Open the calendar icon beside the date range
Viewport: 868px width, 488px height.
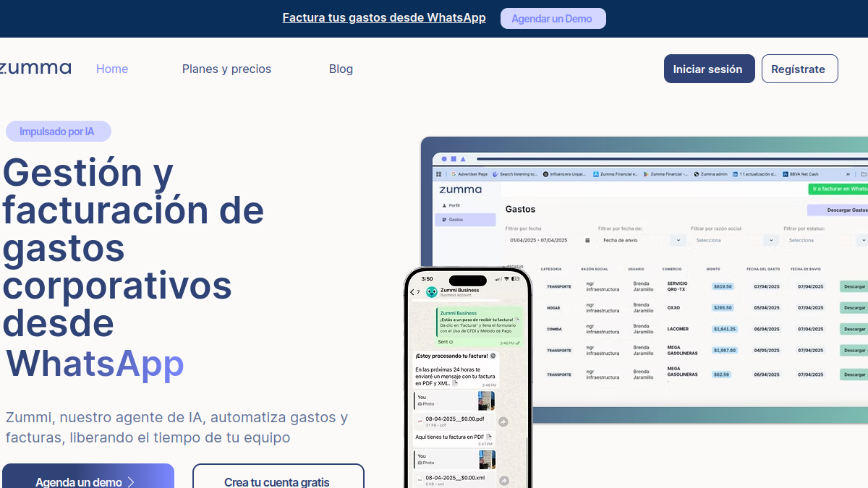[587, 240]
